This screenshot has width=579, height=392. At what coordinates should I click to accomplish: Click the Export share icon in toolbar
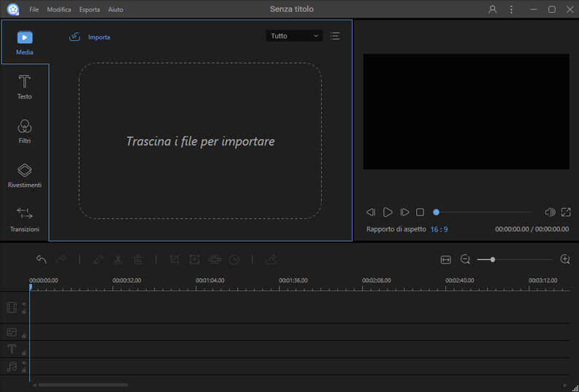[272, 260]
